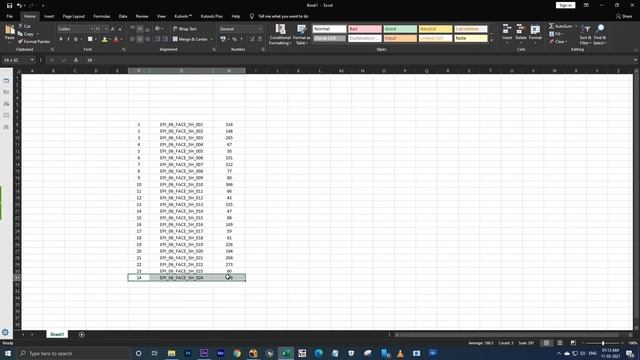Add a new sheet with plus icon
Image resolution: width=640 pixels, height=360 pixels.
(82, 335)
